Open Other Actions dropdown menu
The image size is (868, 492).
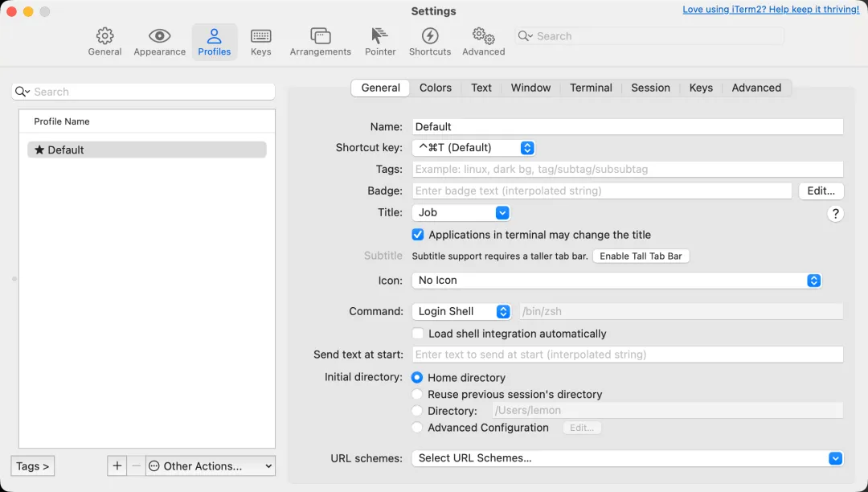[x=211, y=466]
